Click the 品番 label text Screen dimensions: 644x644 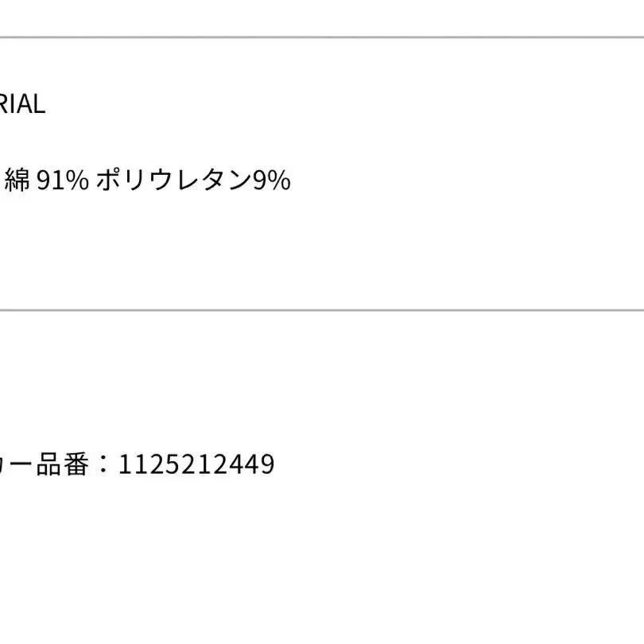[x=62, y=464]
